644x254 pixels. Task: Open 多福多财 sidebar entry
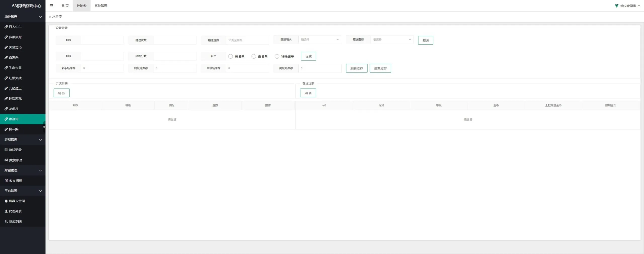[x=23, y=37]
